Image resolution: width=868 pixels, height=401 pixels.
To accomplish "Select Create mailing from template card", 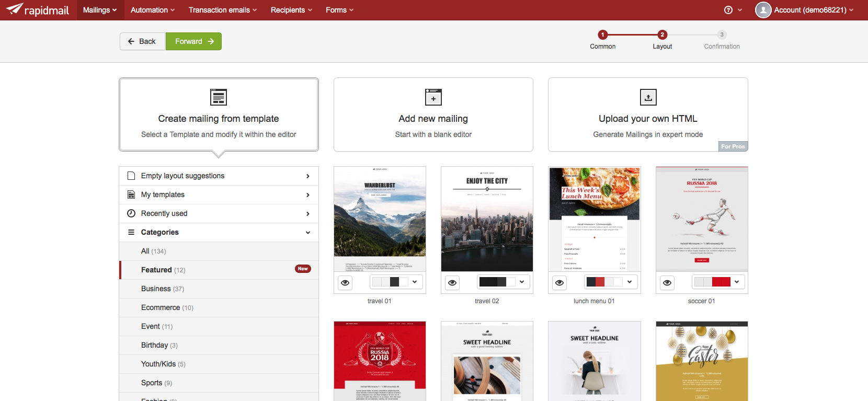I will [219, 114].
